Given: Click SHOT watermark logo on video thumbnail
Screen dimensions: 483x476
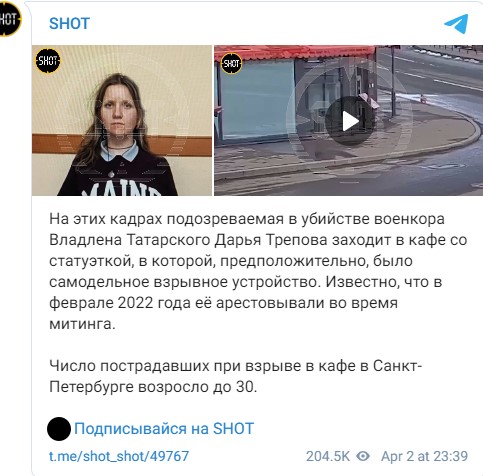Looking at the screenshot, I should [x=231, y=63].
